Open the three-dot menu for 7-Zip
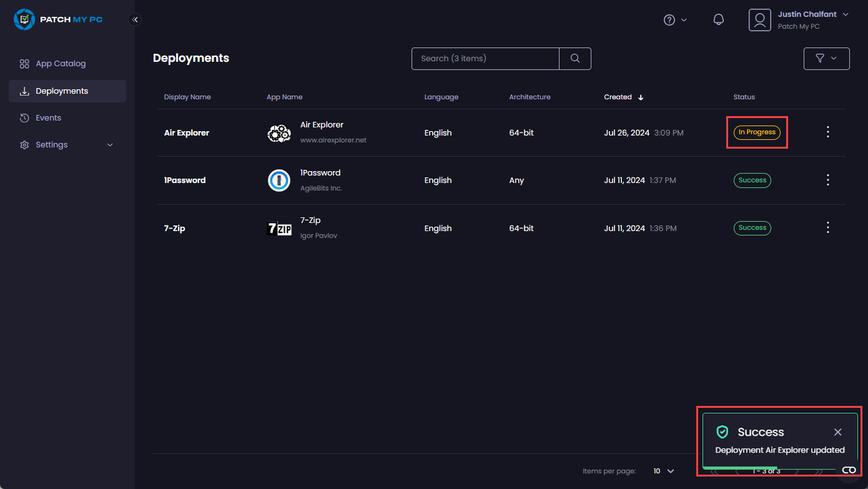The height and width of the screenshot is (489, 868). 827,228
